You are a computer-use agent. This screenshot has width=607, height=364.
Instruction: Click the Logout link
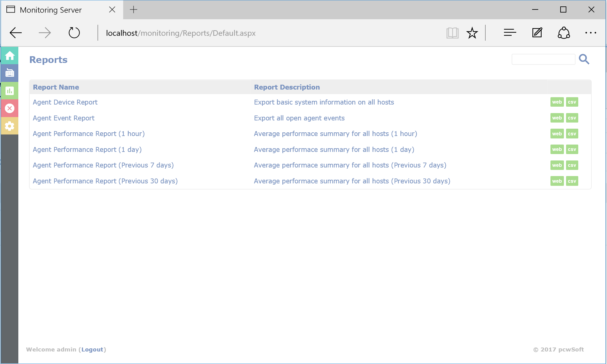92,349
